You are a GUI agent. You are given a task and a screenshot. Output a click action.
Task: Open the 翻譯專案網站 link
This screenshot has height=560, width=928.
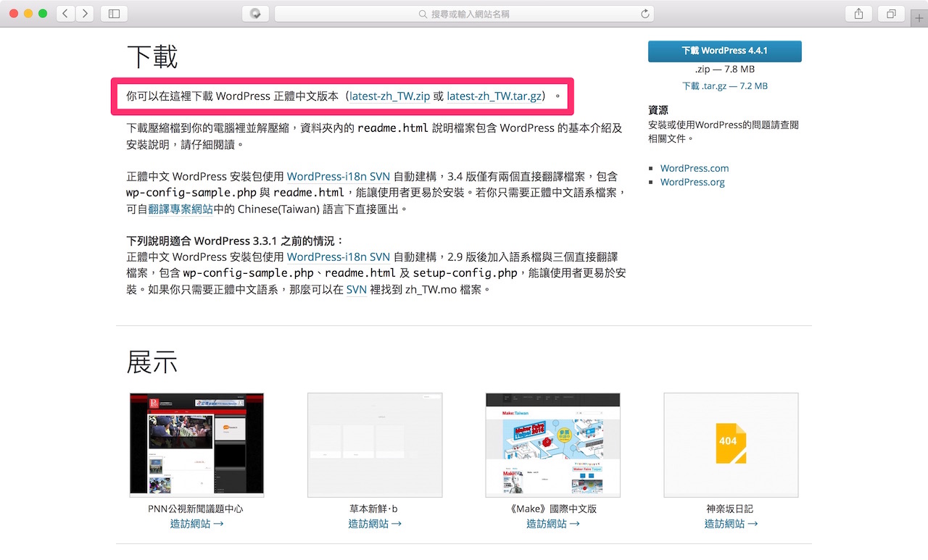181,209
